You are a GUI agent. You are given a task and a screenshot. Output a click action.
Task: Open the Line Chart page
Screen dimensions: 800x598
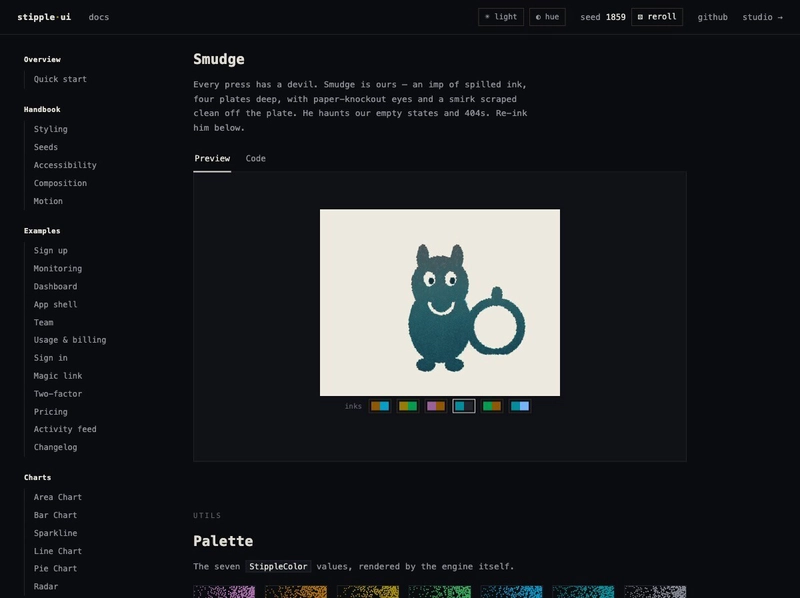(x=58, y=551)
